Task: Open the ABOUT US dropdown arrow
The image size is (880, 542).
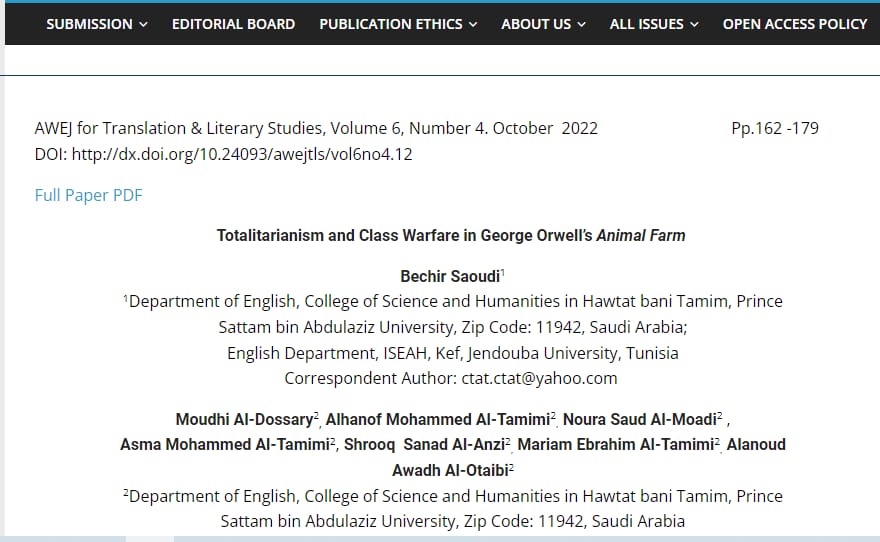Action: 582,24
